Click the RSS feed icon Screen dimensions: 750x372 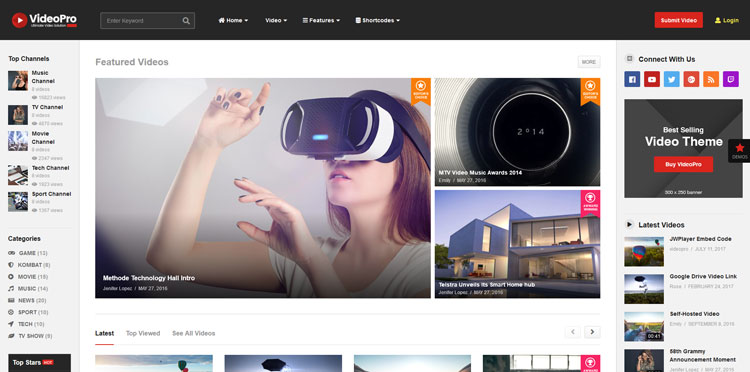coord(711,79)
